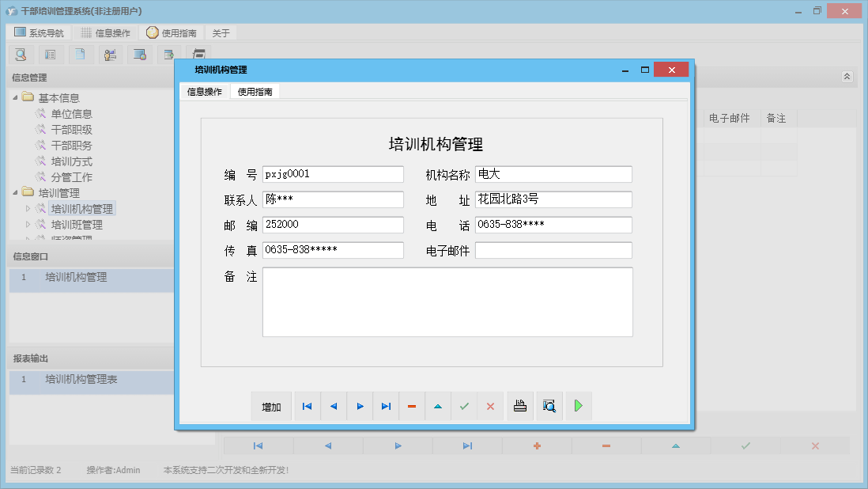Select the query magnifier icon on the main toolbar
Image resolution: width=868 pixels, height=489 pixels.
point(20,55)
